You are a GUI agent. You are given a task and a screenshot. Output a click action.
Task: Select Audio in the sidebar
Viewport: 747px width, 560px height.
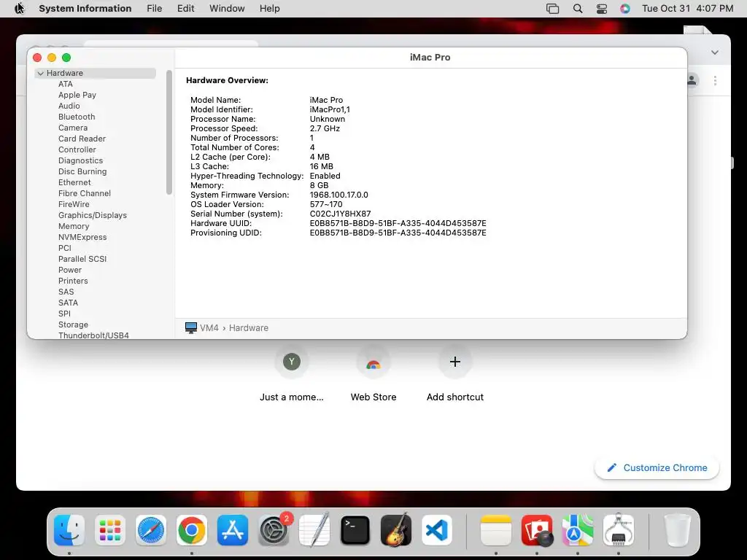point(69,106)
